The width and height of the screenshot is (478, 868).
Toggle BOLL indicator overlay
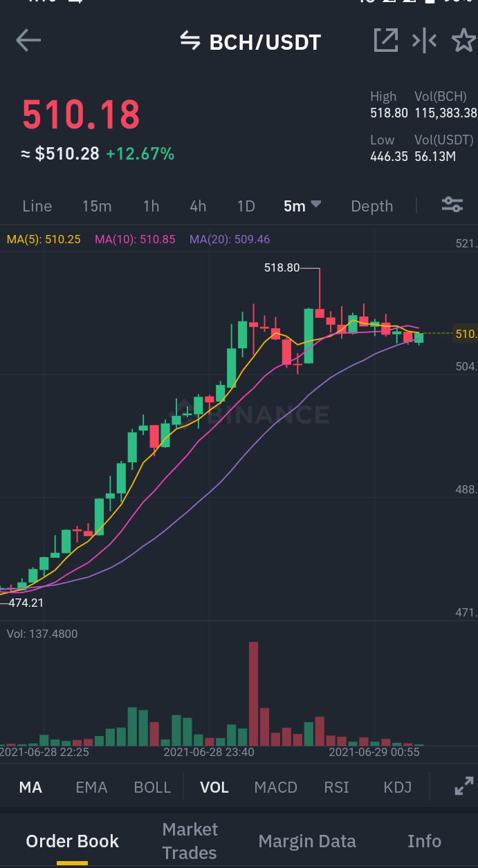(152, 787)
